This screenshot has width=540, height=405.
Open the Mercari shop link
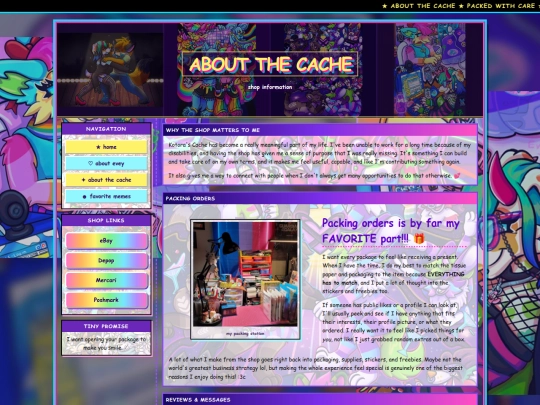(x=106, y=280)
